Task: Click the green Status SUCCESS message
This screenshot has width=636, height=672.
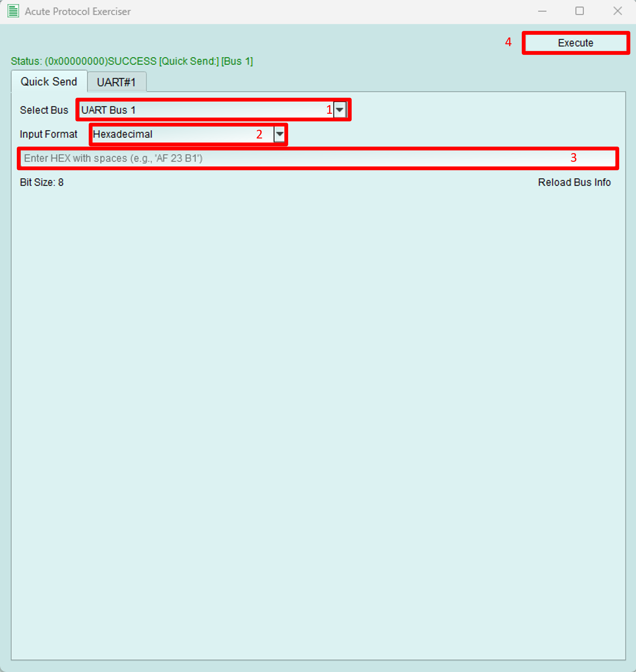Action: (x=132, y=61)
